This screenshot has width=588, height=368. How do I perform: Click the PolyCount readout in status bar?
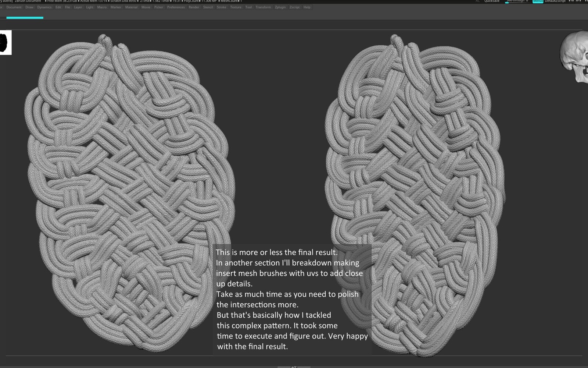(200, 1)
